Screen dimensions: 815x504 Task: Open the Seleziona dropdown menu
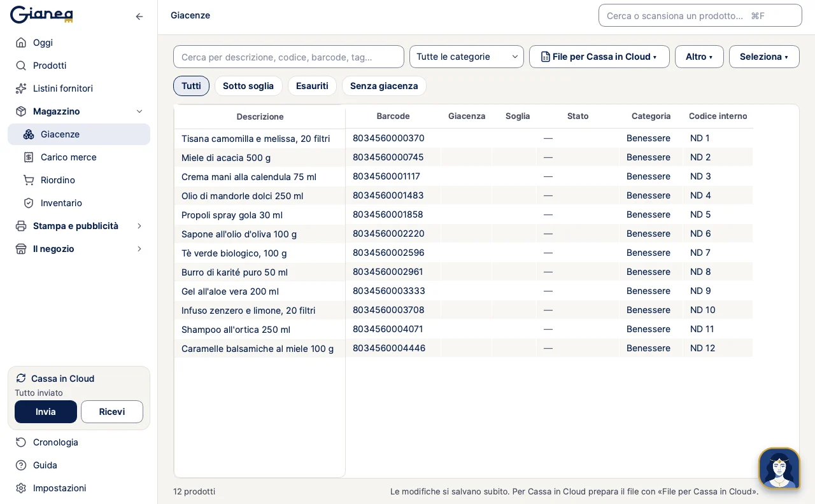point(764,57)
